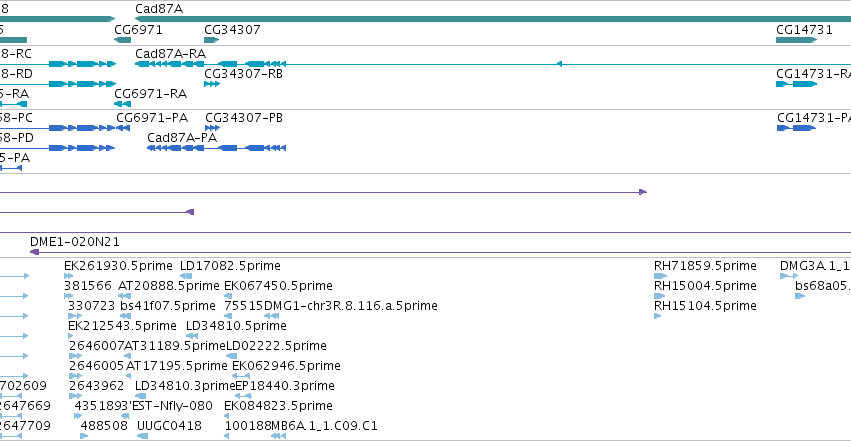Select the CG14731-RA transcript glyph
Image resolution: width=851 pixels, height=441 pixels.
pos(797,84)
